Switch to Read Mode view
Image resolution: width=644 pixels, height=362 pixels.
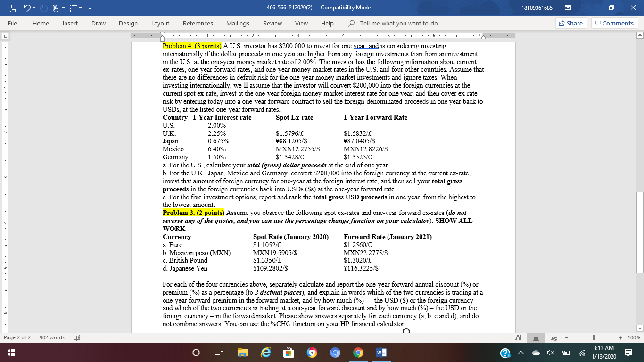[518, 337]
